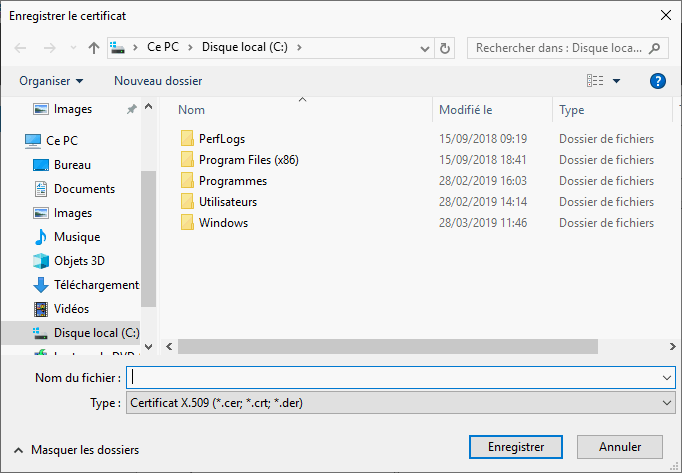This screenshot has height=473, width=682.
Task: Click the blue help question mark icon
Action: coord(657,81)
